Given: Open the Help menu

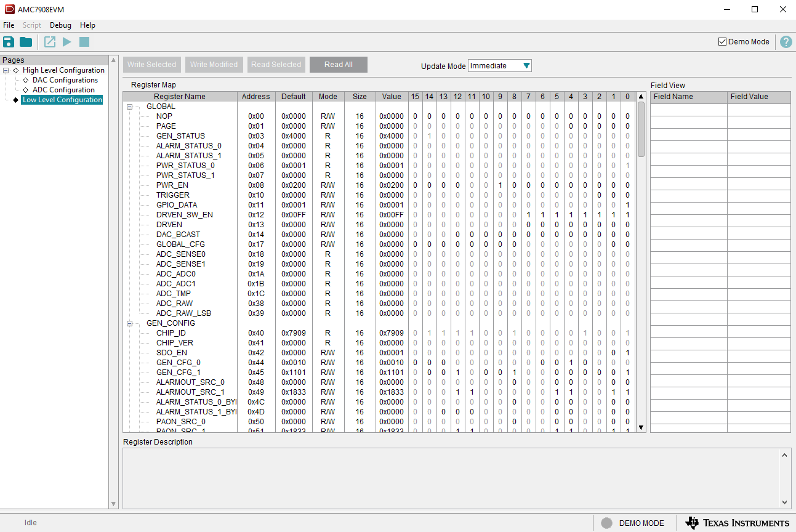Looking at the screenshot, I should point(87,25).
